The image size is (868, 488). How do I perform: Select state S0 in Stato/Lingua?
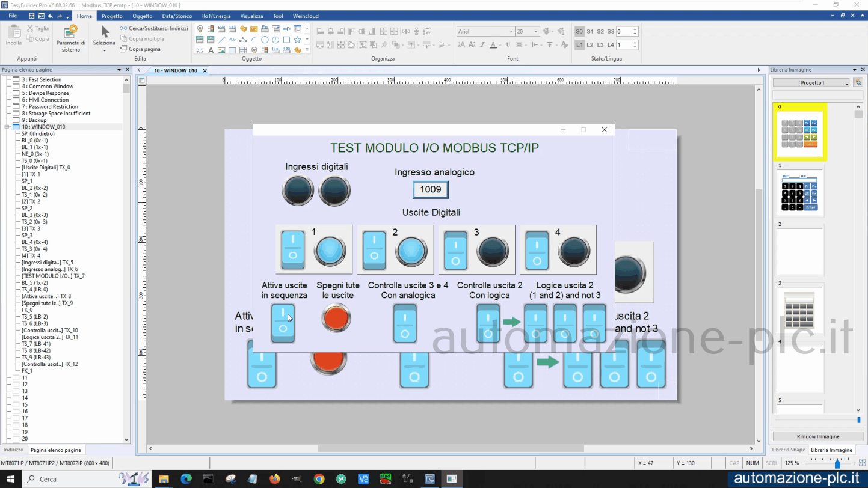[579, 31]
